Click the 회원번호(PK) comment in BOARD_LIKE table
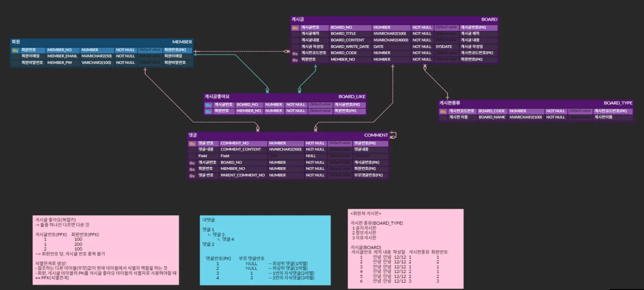This screenshot has height=290, width=644. pyautogui.click(x=349, y=111)
